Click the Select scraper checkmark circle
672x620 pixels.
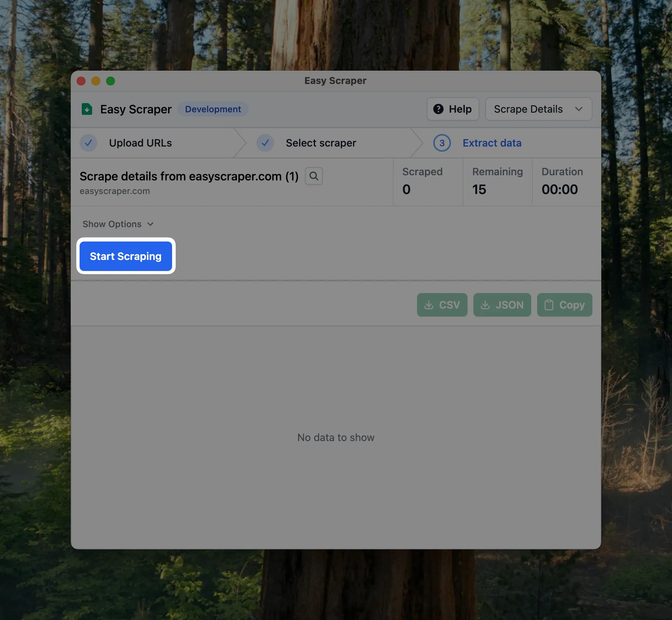coord(265,143)
